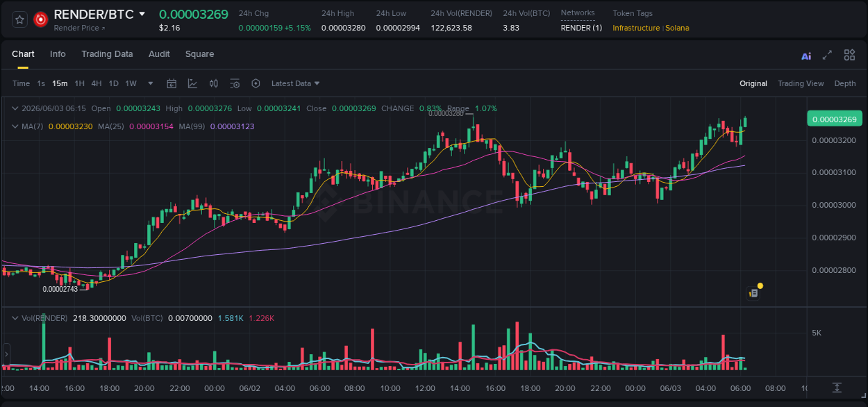Select the 4H interval

97,83
